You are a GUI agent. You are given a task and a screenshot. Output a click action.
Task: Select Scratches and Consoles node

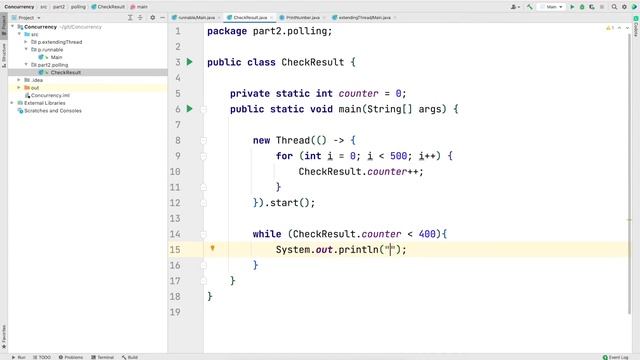(53, 111)
